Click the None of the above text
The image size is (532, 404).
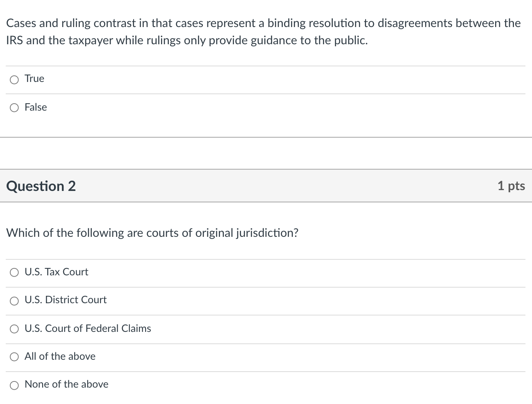pos(66,384)
